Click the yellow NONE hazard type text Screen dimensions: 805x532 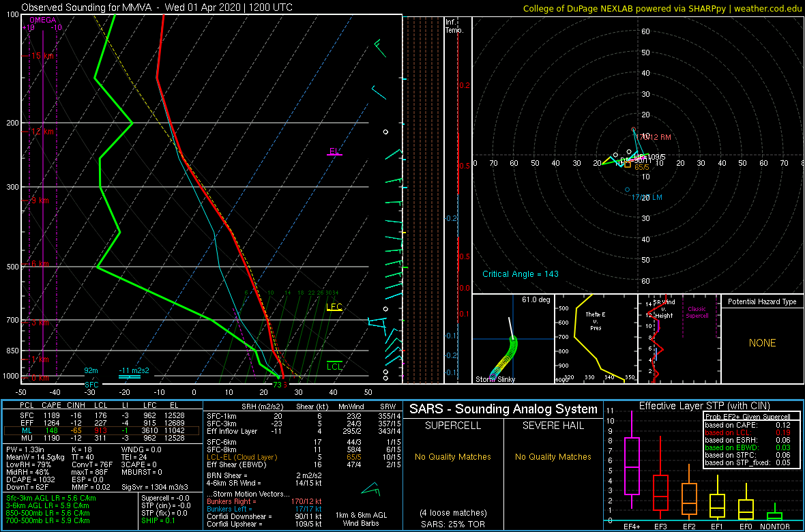(x=762, y=343)
